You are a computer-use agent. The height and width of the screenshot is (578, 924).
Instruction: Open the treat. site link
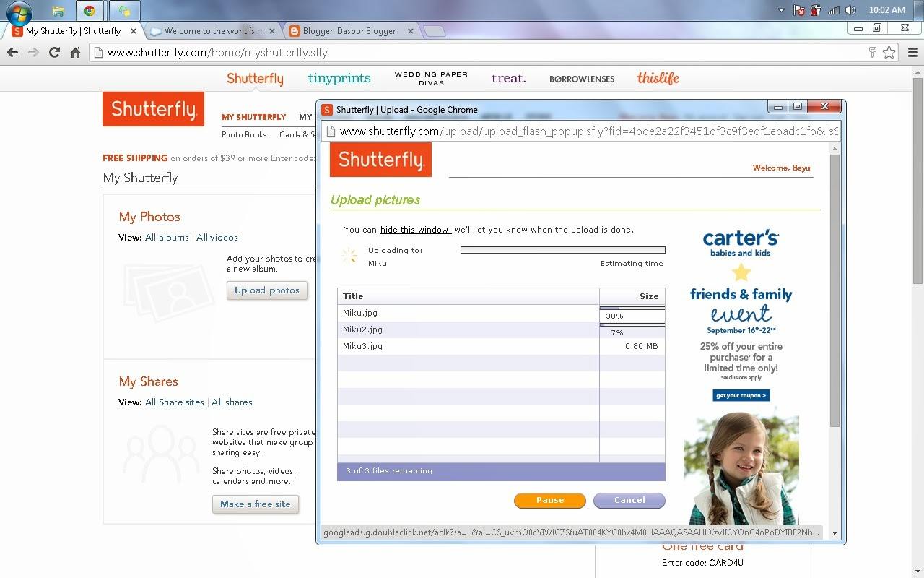coord(509,78)
